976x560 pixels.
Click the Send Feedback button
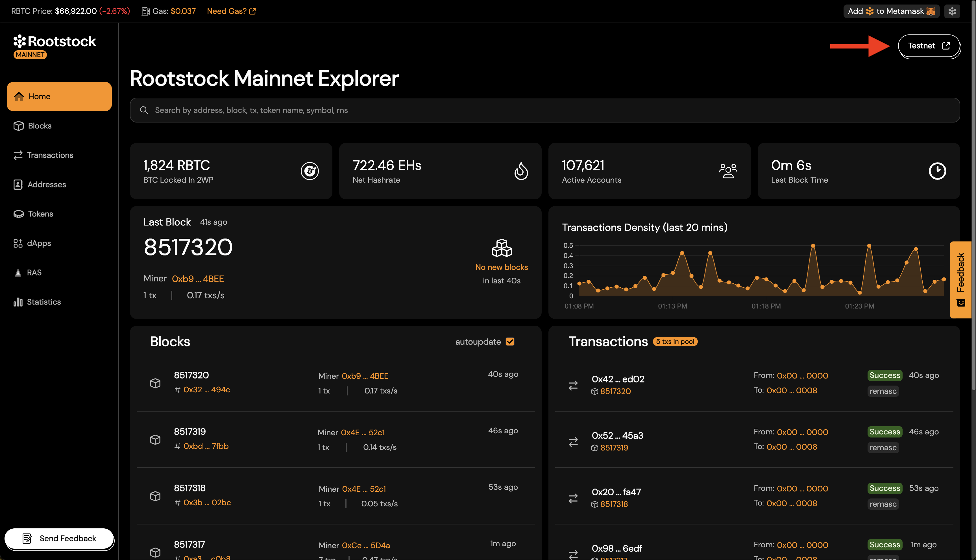click(59, 539)
